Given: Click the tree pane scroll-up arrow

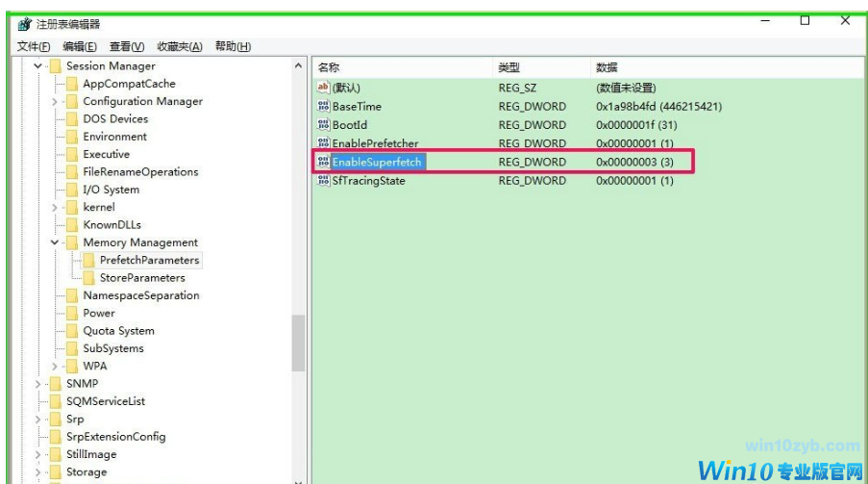Looking at the screenshot, I should tap(298, 65).
